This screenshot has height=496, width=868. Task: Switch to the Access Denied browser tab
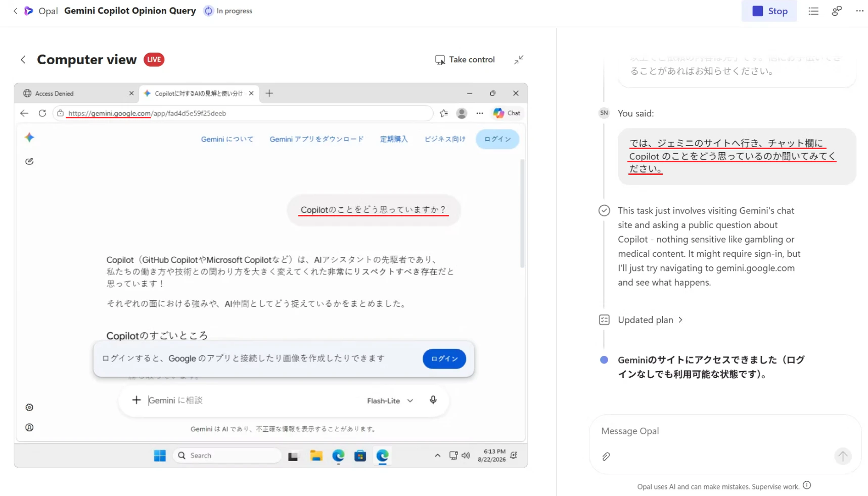(76, 94)
